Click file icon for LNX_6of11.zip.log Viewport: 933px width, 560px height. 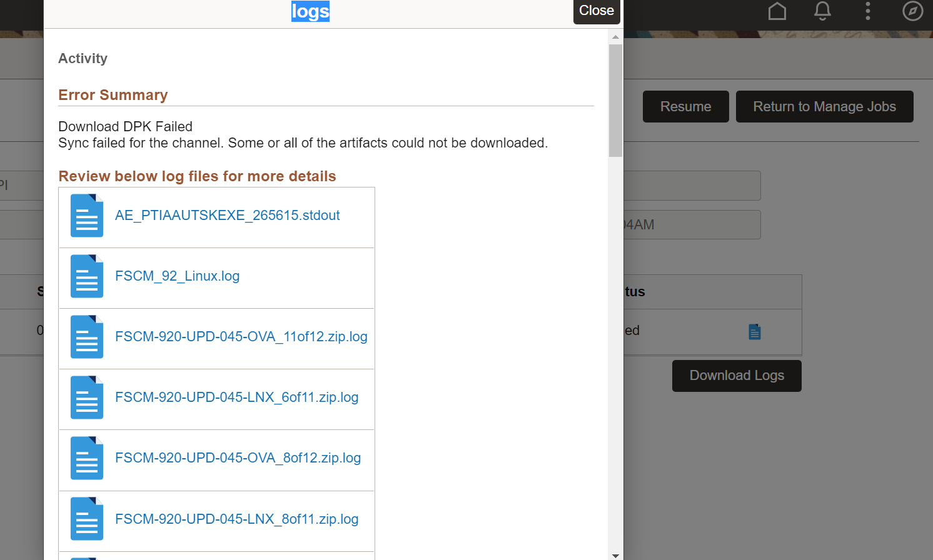tap(87, 397)
